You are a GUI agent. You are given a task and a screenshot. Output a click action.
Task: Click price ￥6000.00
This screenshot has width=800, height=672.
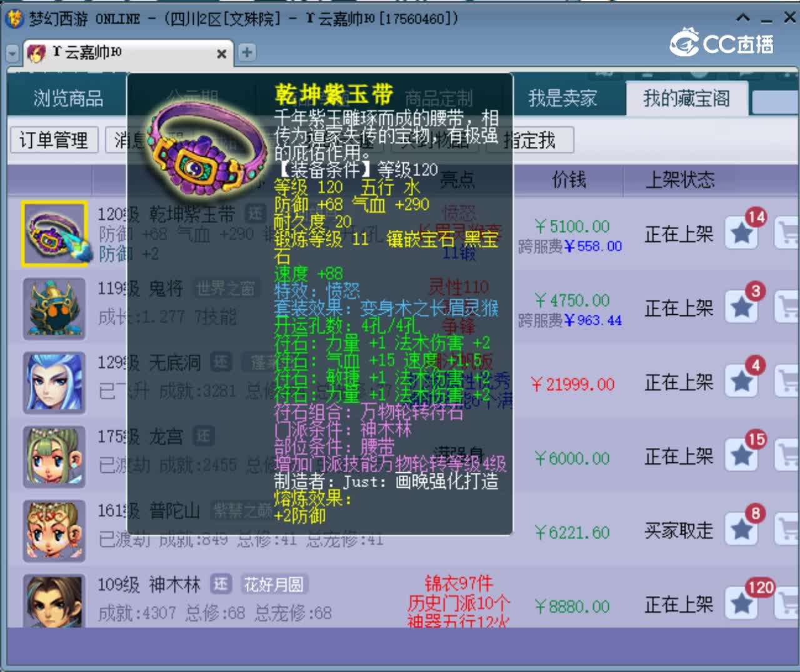click(572, 458)
